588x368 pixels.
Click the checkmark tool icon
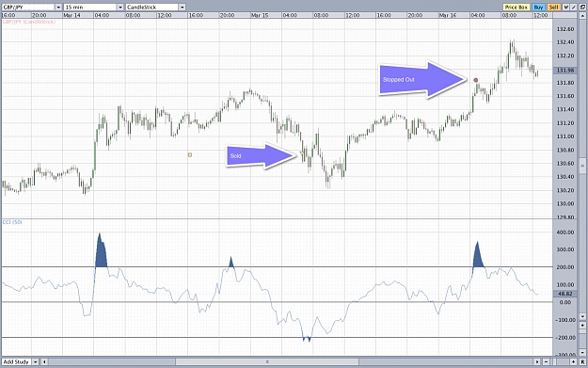[x=565, y=8]
